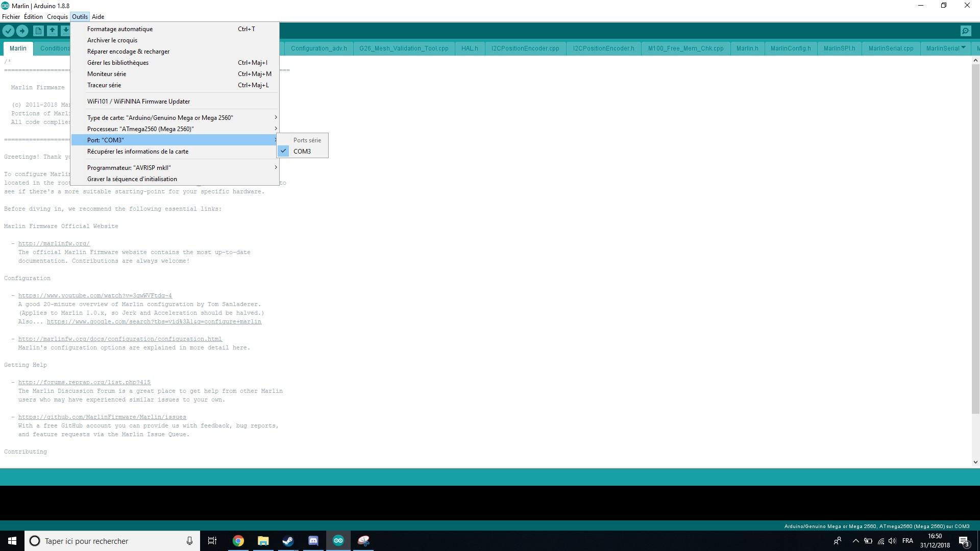Choose Moniteur série menu entry
980x551 pixels.
click(x=107, y=74)
